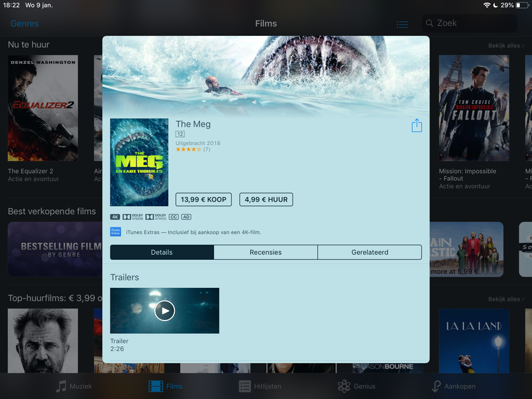Tap the iTunes Extras badge icon
The width and height of the screenshot is (532, 399).
(x=115, y=232)
